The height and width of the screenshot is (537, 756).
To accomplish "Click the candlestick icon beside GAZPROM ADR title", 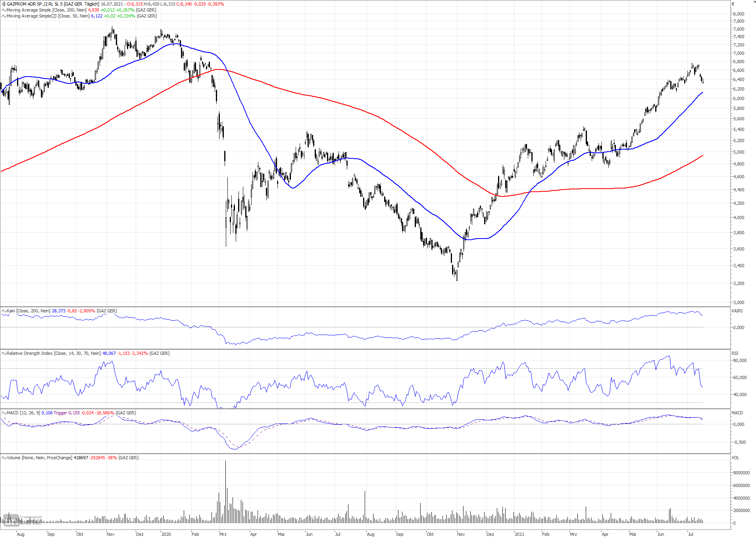I will tap(4, 4).
